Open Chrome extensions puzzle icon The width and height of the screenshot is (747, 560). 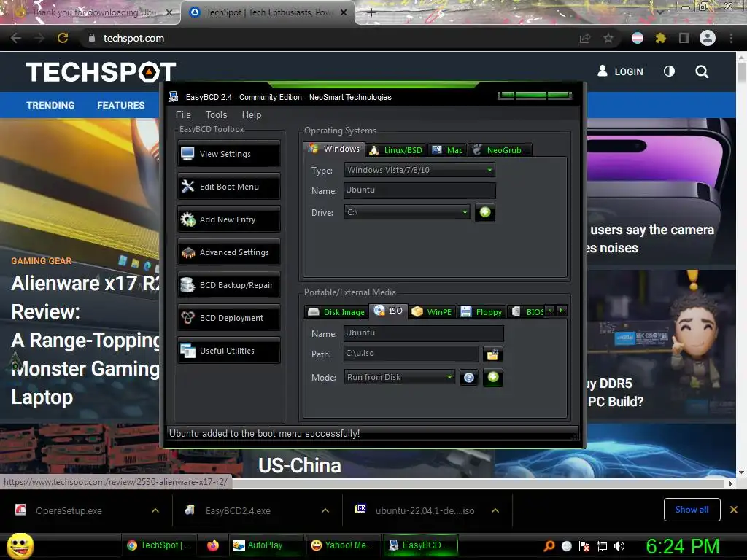pos(660,38)
